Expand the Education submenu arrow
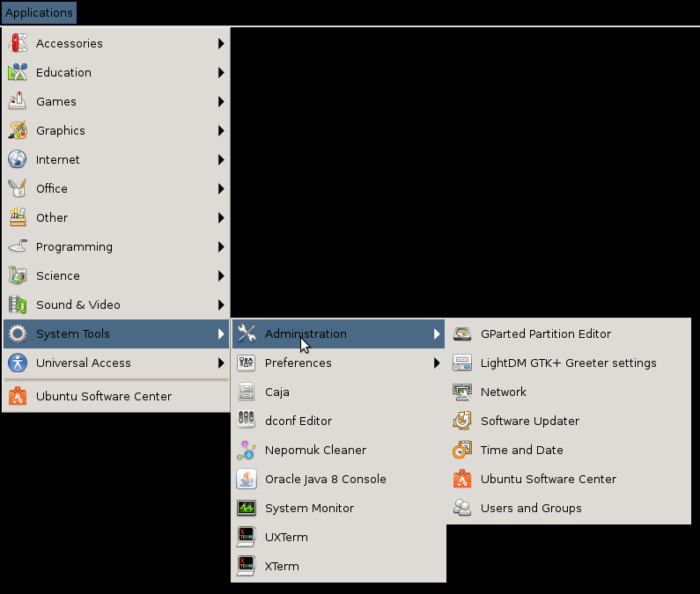Viewport: 700px width, 594px height. click(221, 72)
